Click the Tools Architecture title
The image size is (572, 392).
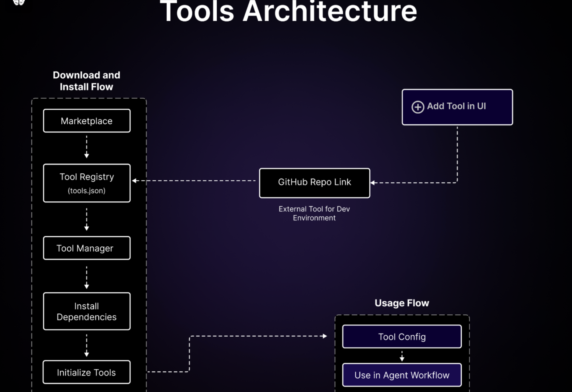288,12
